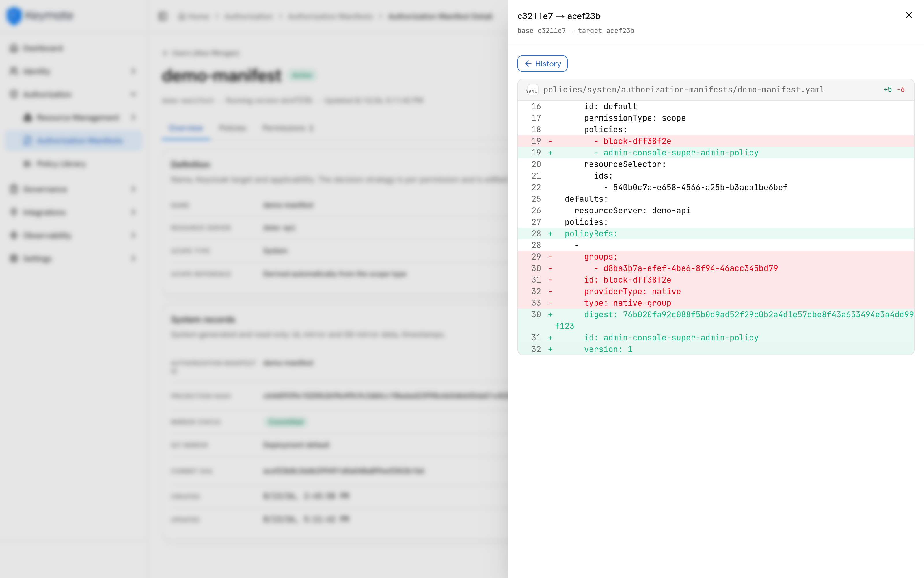Click the +5 additions count
The width and height of the screenshot is (924, 578).
(888, 90)
